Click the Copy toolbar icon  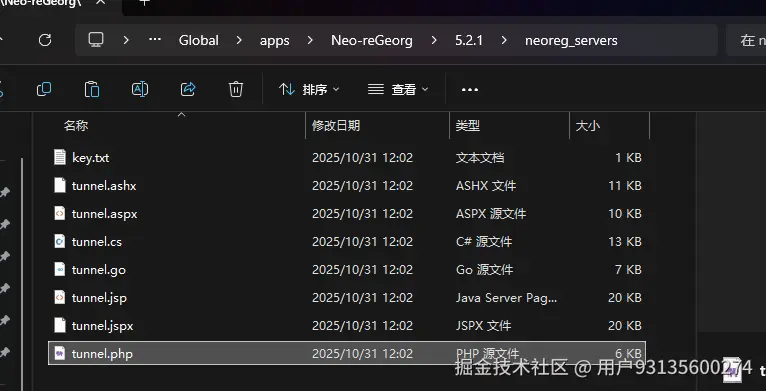44,89
